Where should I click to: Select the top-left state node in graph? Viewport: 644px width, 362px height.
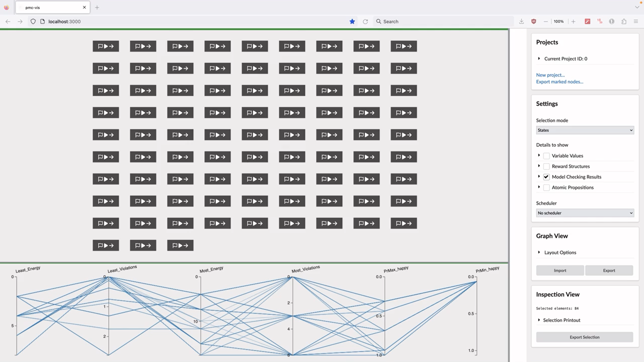click(x=106, y=46)
